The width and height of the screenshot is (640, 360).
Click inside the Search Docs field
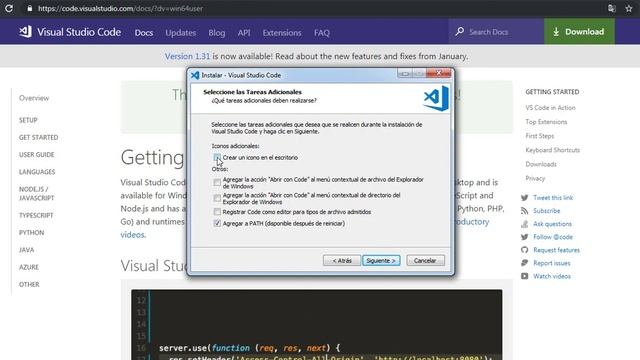[x=496, y=31]
